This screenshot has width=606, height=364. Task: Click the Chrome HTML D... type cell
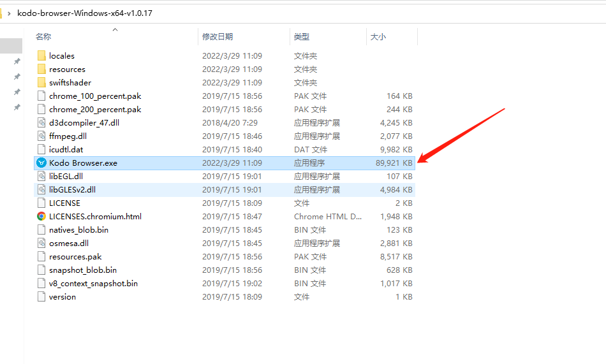pos(328,216)
